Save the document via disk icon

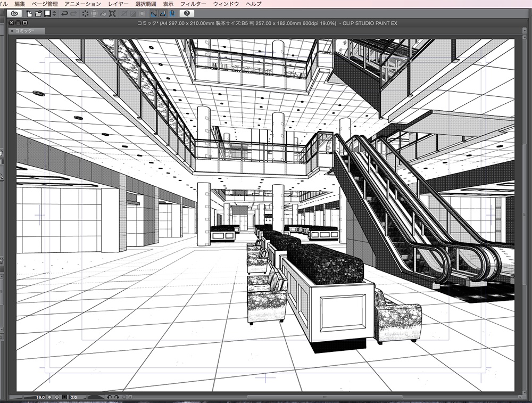(x=47, y=14)
